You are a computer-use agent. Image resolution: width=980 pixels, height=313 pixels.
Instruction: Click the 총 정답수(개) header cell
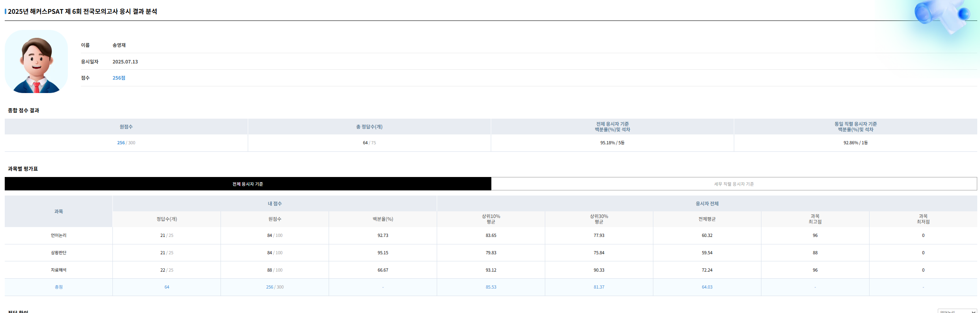coord(369,127)
